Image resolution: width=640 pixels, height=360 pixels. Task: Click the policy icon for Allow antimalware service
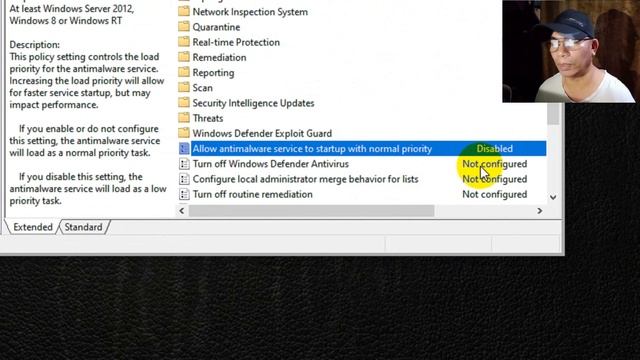pos(184,149)
